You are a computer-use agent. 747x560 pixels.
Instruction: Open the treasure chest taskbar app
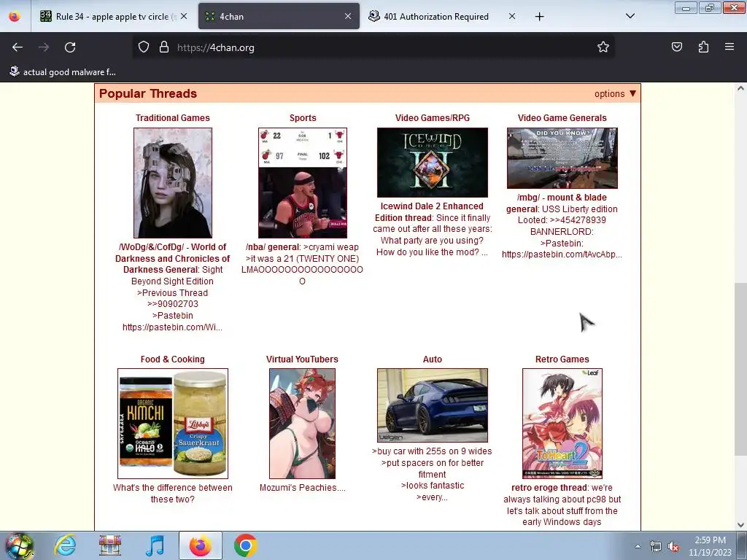click(110, 545)
